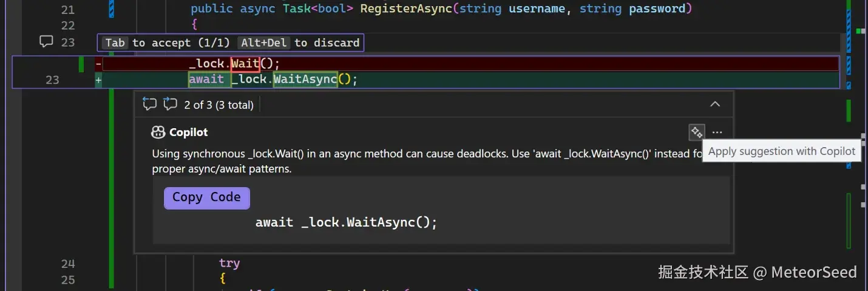Image resolution: width=868 pixels, height=291 pixels.
Task: Click the 'try' keyword on line 24
Action: (x=229, y=264)
